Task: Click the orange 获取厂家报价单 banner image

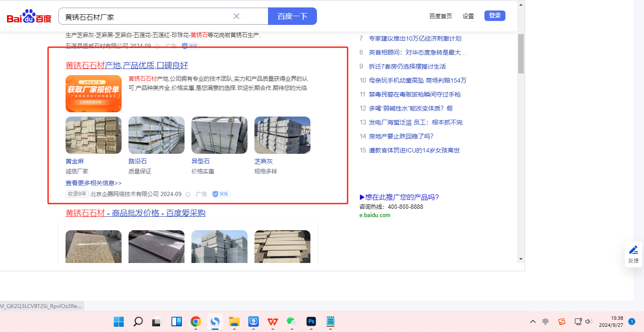Action: (x=94, y=93)
